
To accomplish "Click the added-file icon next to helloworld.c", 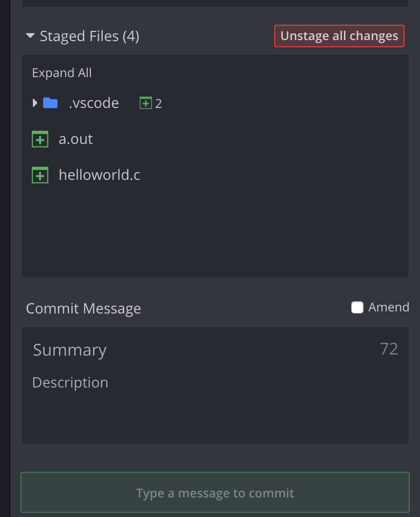I will coord(40,175).
